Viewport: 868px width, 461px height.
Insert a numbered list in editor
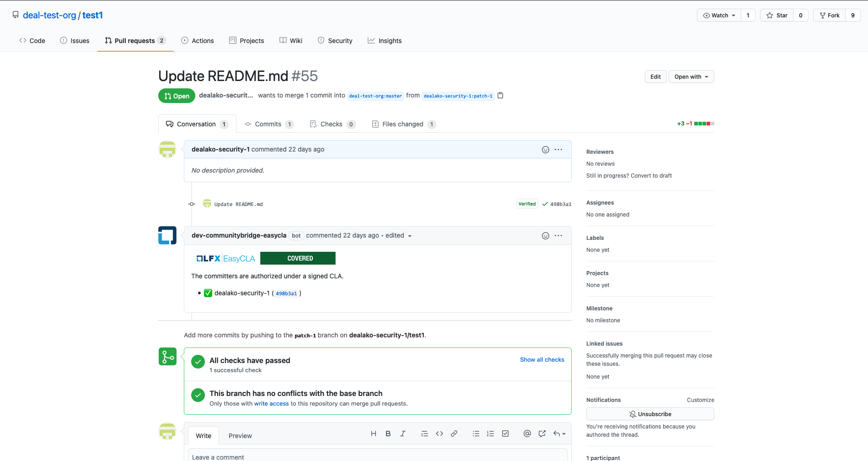[x=491, y=434]
